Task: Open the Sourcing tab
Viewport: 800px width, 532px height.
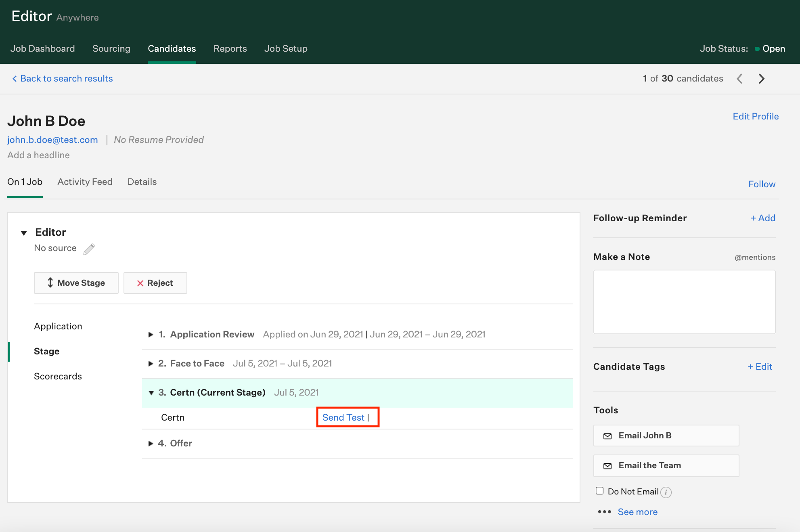Action: [111, 48]
